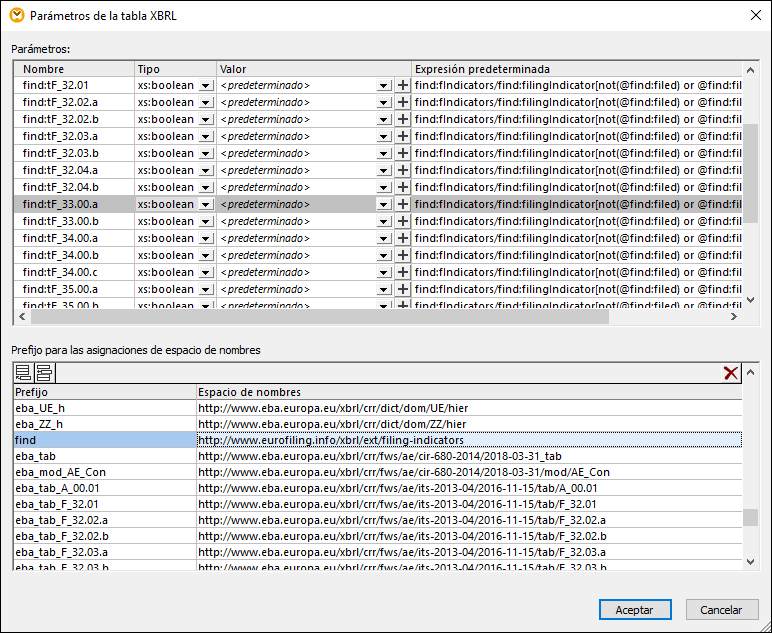The height and width of the screenshot is (633, 772).
Task: Click the <predeterminado> value for find:tF_33.00.a
Action: coord(265,204)
